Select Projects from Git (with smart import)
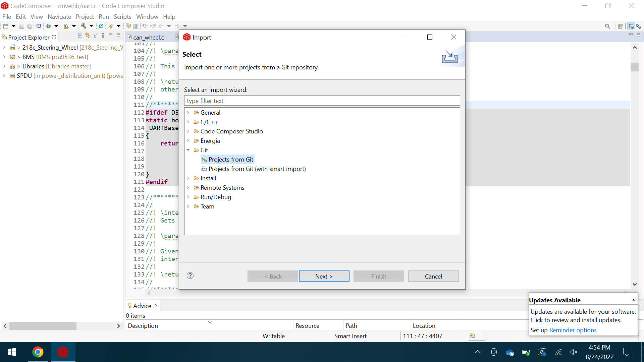 257,169
